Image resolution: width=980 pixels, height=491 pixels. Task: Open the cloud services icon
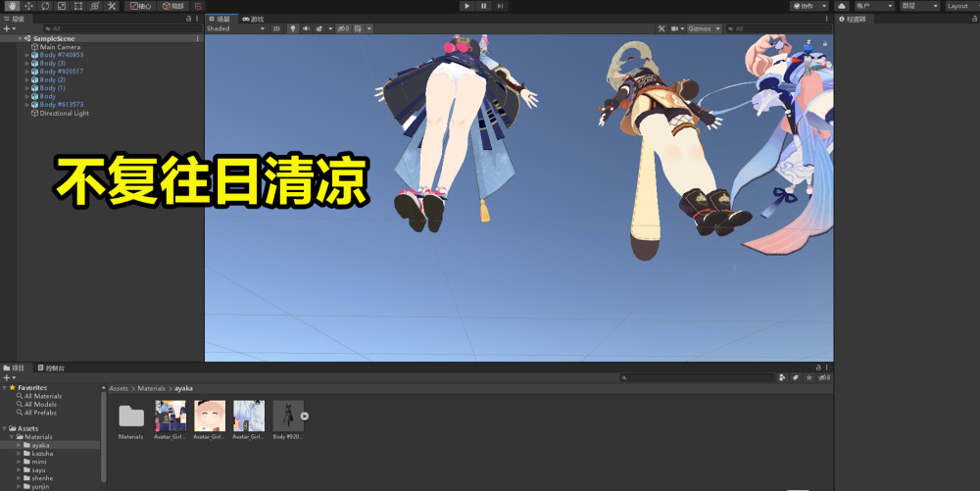tap(842, 6)
